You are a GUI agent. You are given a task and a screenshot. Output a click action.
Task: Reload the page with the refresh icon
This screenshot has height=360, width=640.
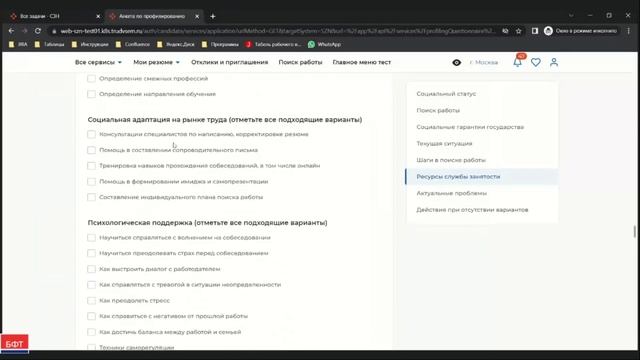pos(38,31)
